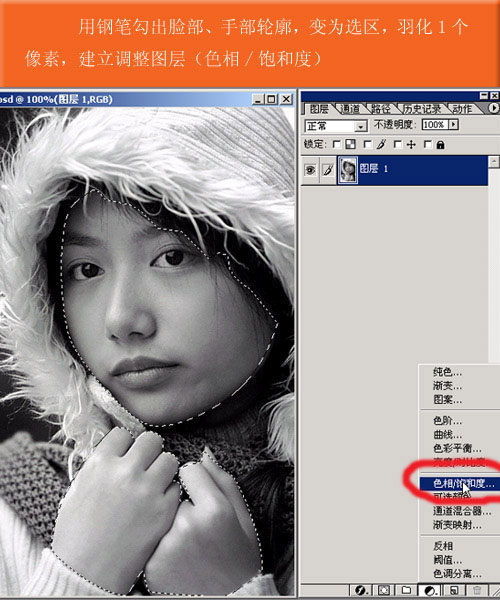
Task: Add a layer mask icon
Action: coord(384,590)
